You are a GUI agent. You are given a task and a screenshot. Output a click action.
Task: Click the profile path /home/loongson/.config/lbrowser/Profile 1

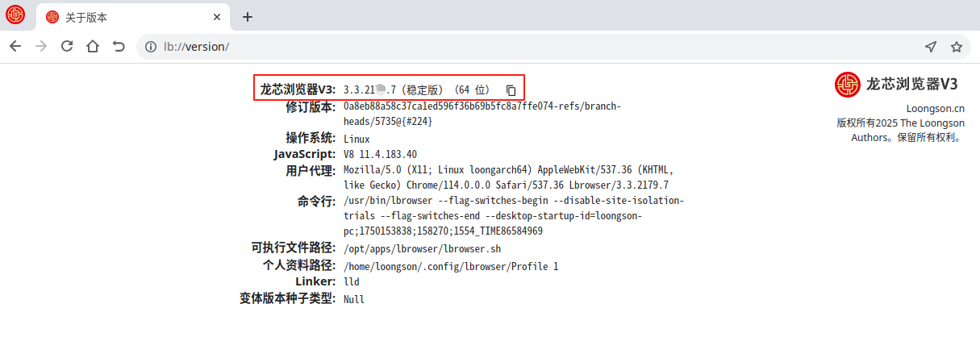coord(451,266)
